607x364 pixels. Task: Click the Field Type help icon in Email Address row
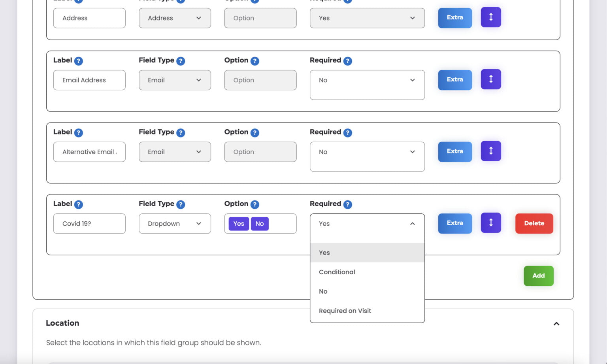[x=181, y=61]
